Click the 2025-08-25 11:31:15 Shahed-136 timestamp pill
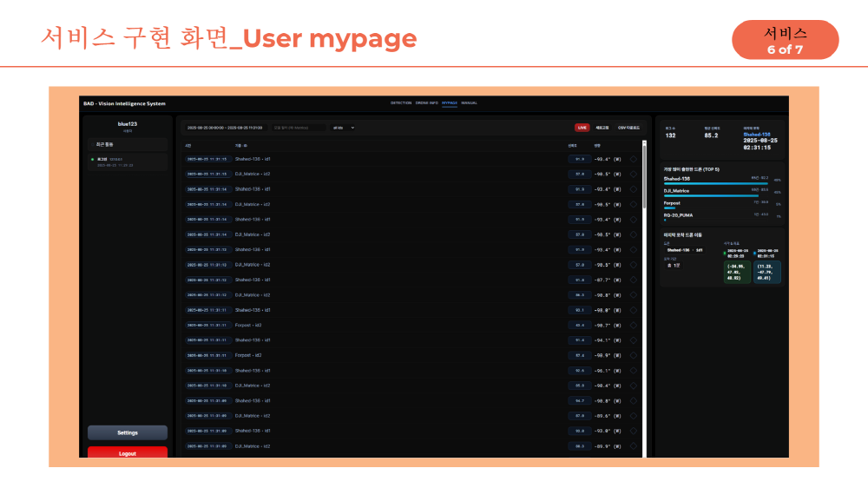 point(207,159)
